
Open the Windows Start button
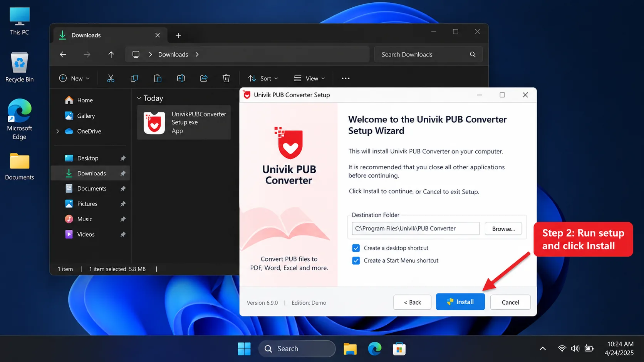244,349
